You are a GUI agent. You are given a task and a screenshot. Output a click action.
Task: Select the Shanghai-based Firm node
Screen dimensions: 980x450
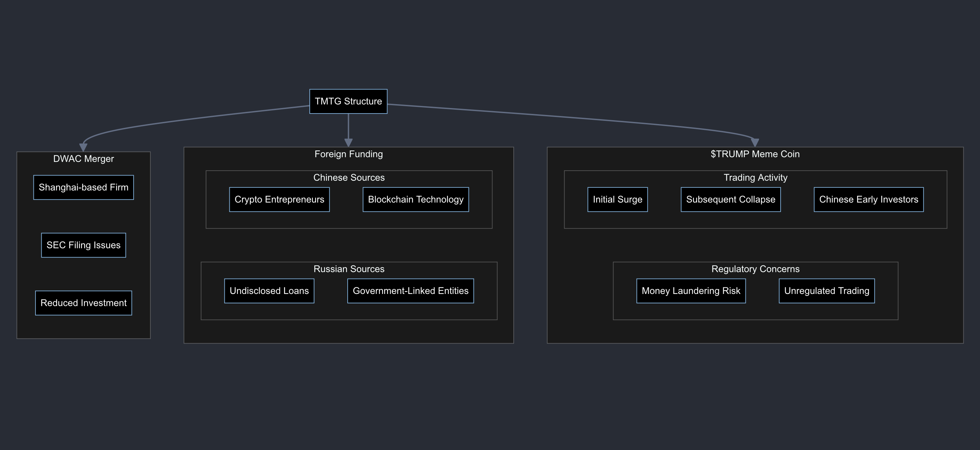coord(83,187)
